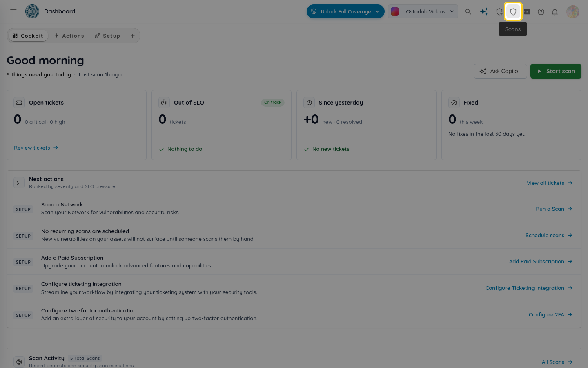Click the Fixed checkmark badge icon
The image size is (588, 368).
pyautogui.click(x=454, y=103)
